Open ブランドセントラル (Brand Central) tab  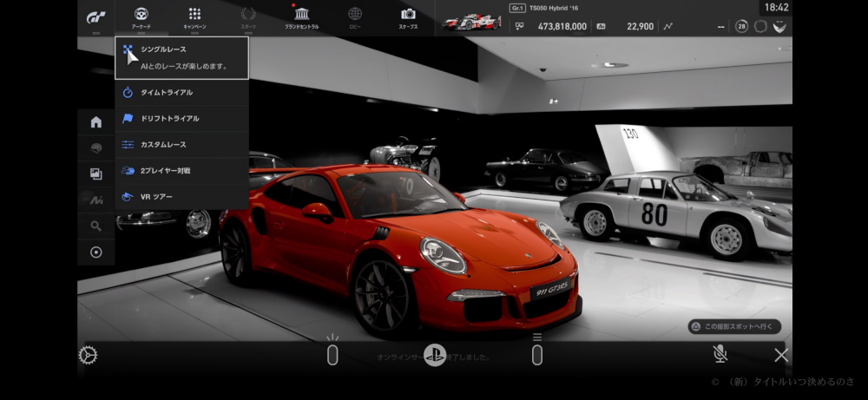click(302, 18)
